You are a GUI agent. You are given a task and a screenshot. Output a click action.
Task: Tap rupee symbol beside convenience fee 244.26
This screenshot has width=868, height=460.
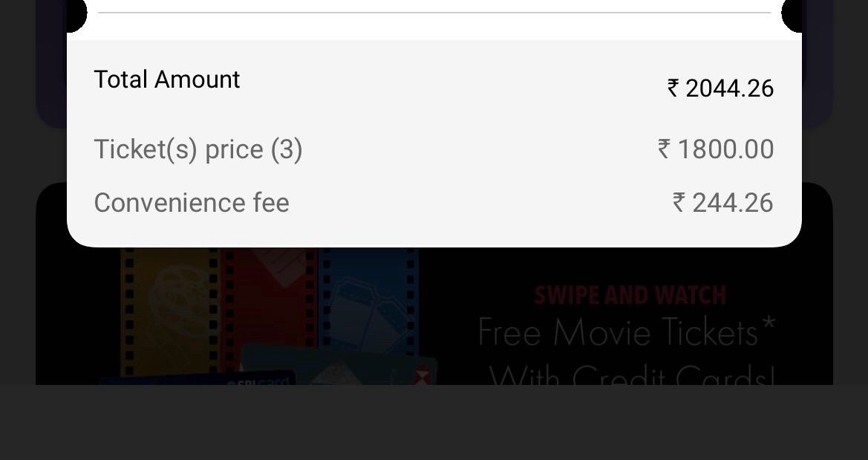pyautogui.click(x=679, y=203)
